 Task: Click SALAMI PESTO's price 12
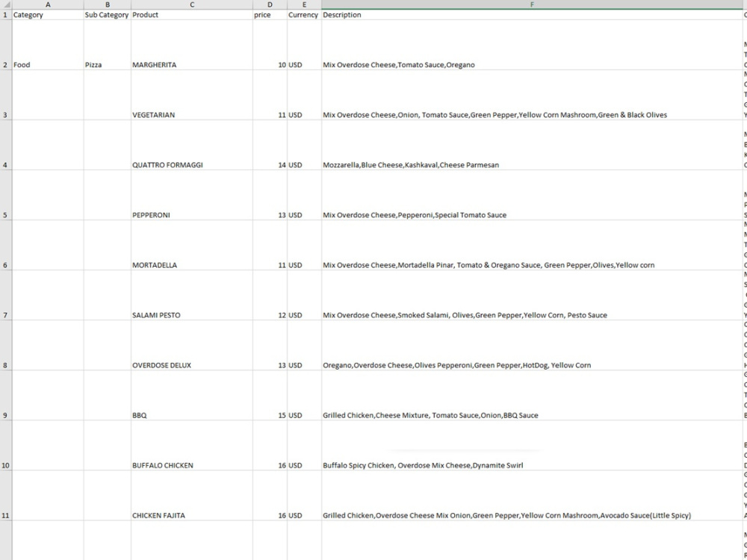coord(270,295)
